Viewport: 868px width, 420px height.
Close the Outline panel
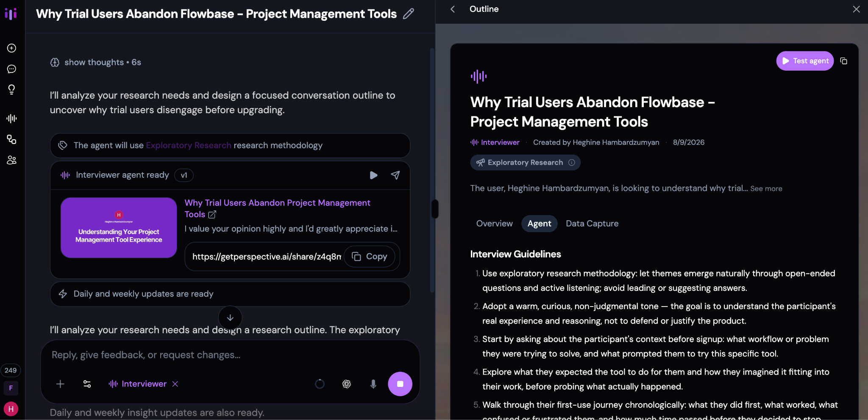(856, 9)
